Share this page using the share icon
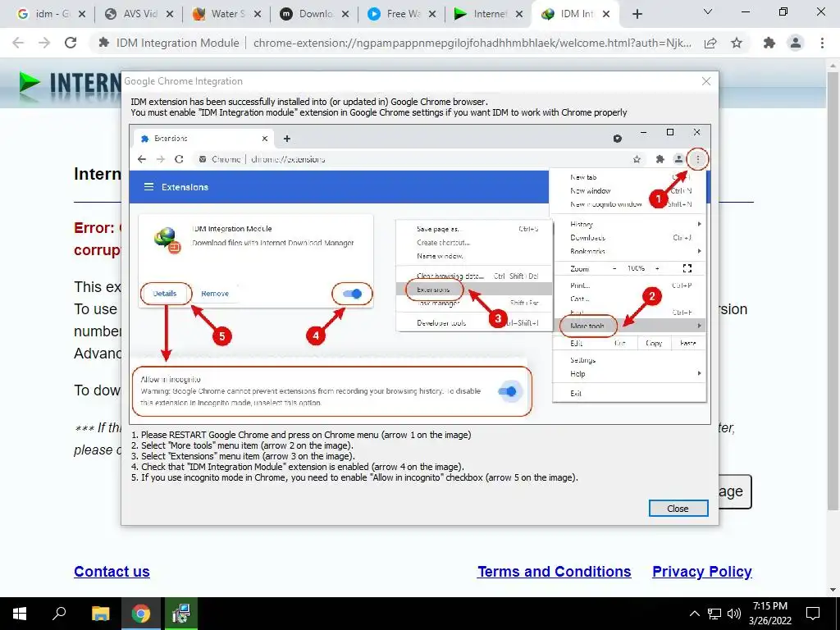Viewport: 840px width, 630px height. click(x=711, y=43)
